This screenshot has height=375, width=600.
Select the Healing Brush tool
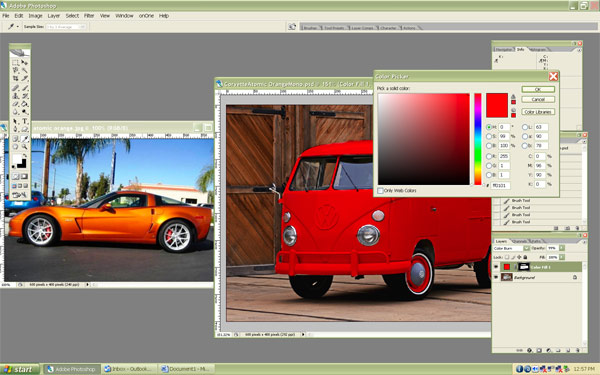[15, 88]
